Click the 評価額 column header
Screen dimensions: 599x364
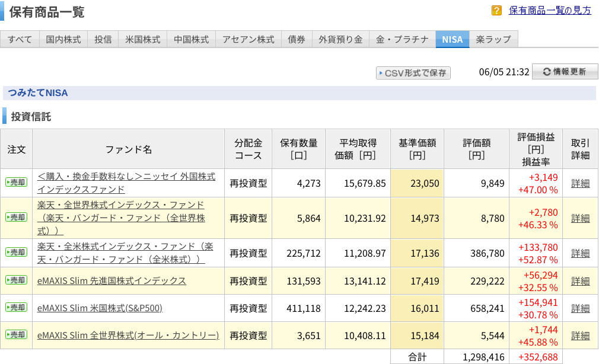[476, 149]
